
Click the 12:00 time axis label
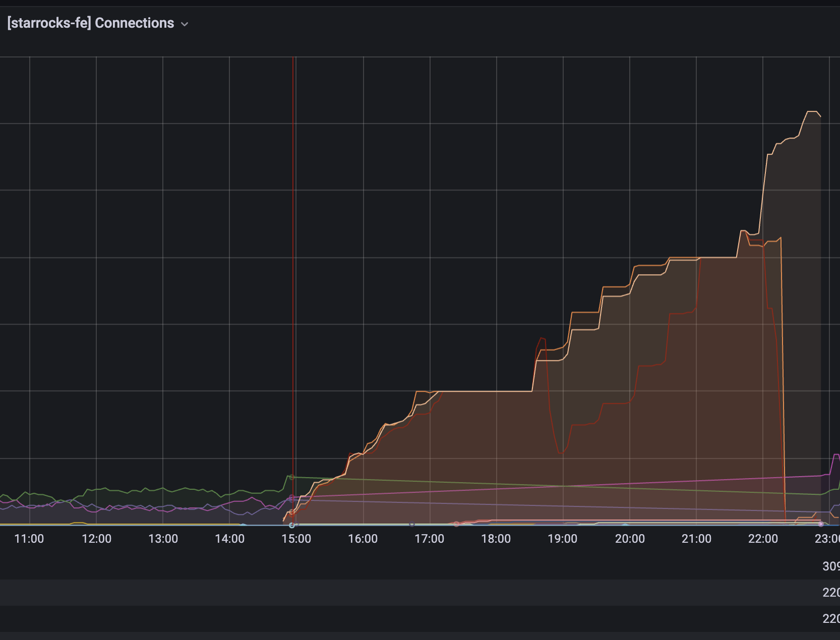[96, 539]
